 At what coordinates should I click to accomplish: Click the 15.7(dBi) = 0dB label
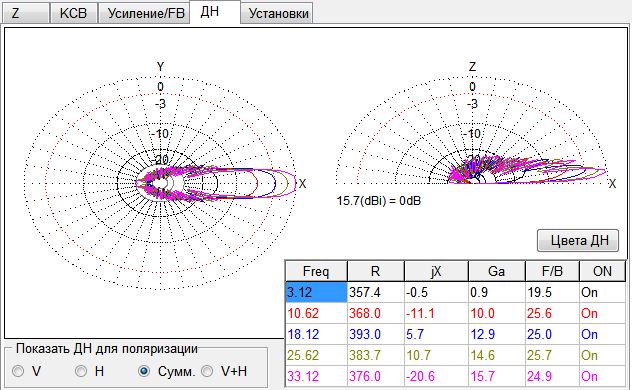click(x=378, y=200)
